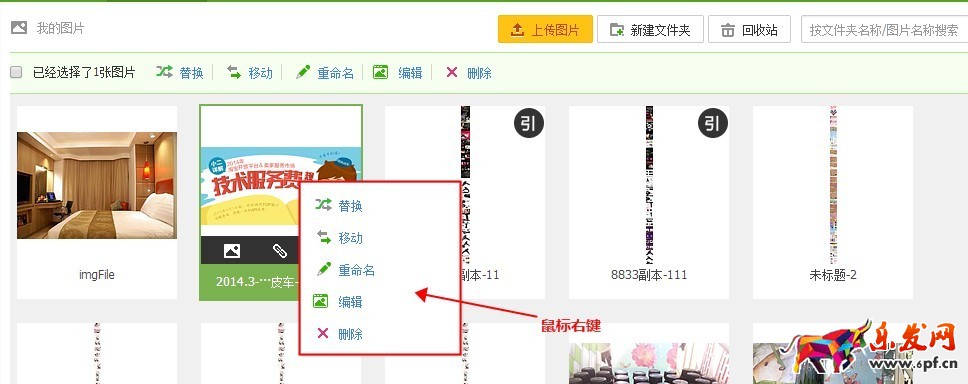
Task: Click the 我的图片 picture icon in the header
Action: coord(19,28)
